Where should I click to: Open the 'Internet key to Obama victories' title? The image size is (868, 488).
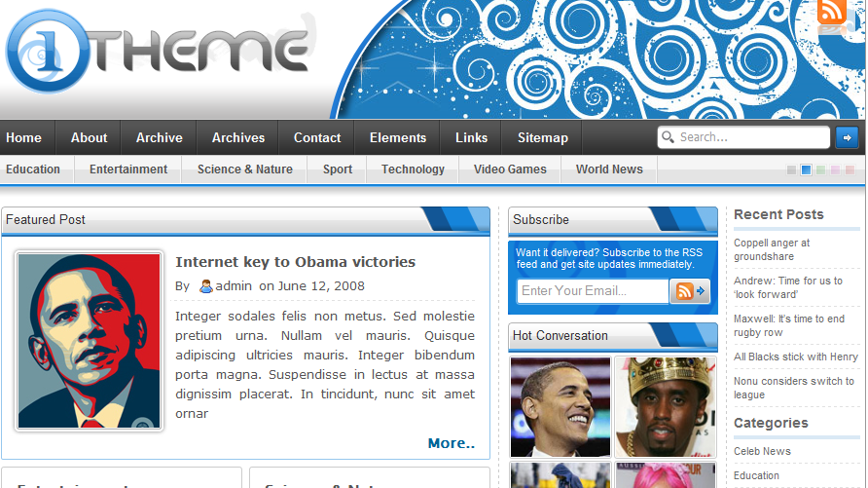pyautogui.click(x=295, y=262)
